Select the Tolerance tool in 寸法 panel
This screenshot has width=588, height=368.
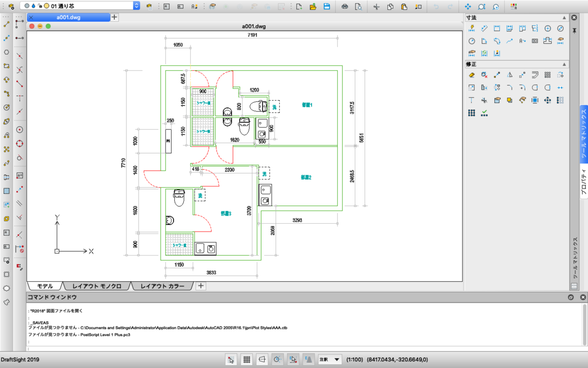(x=535, y=41)
